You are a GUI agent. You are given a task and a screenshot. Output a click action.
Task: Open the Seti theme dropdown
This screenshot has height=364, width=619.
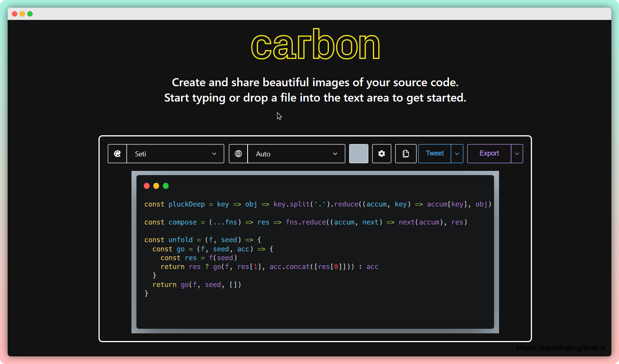(x=175, y=154)
